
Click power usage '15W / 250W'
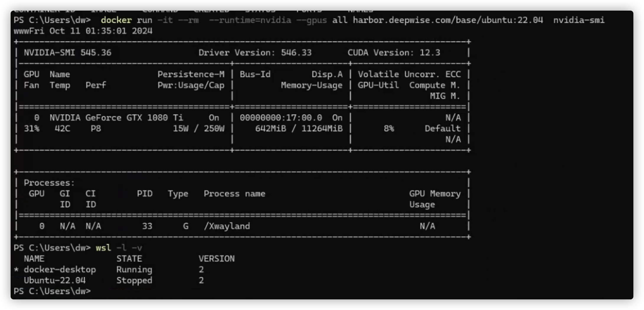[199, 129]
